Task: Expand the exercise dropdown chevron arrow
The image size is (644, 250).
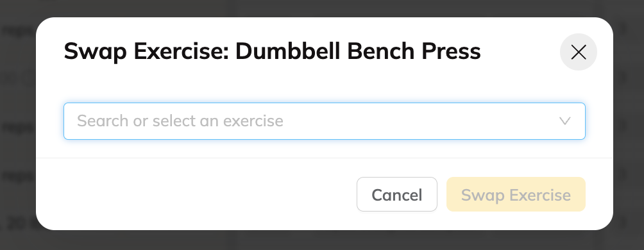Action: [x=564, y=121]
